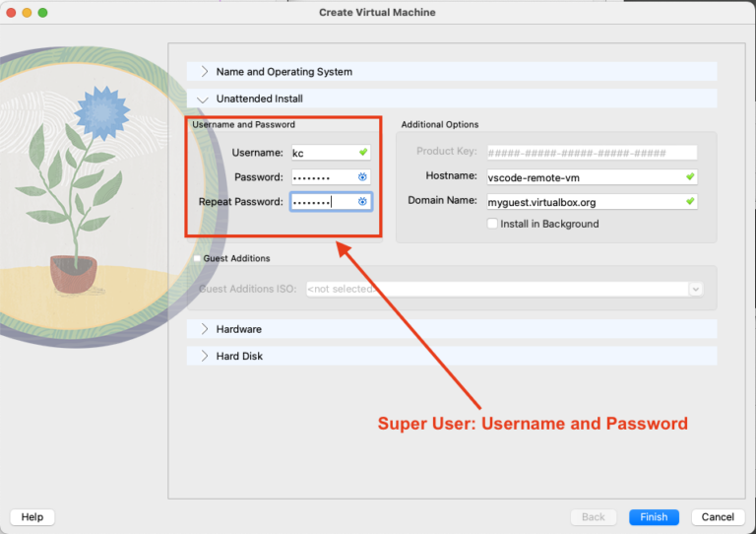Open Help for the wizard

(32, 517)
